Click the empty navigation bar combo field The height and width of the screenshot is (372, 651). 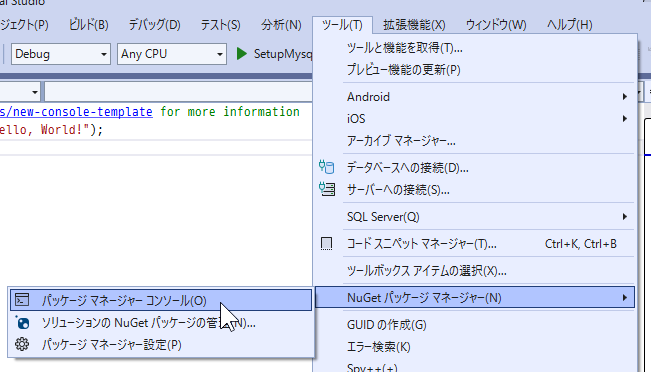[x=178, y=91]
